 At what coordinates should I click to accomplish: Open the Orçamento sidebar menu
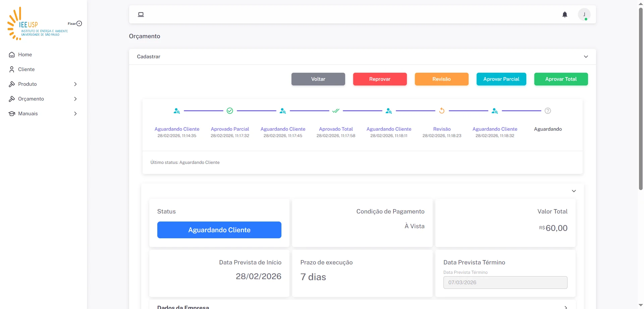(x=44, y=99)
